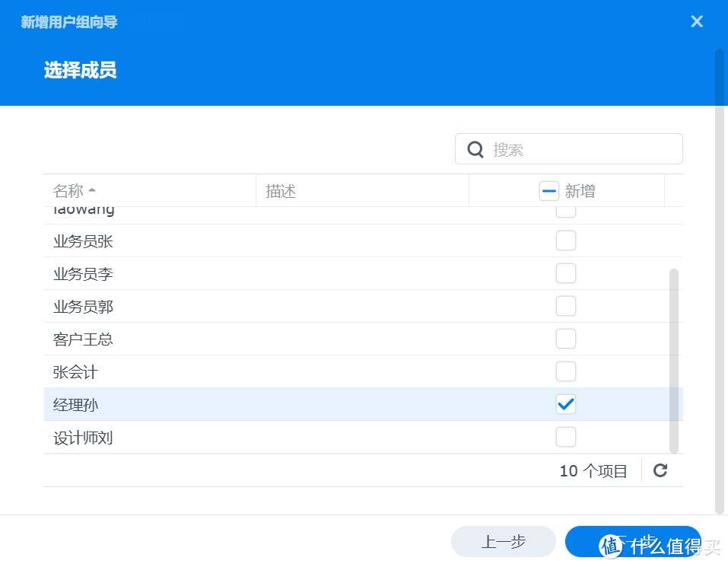
Task: Enable the checkbox for 业务员李
Action: 566,272
